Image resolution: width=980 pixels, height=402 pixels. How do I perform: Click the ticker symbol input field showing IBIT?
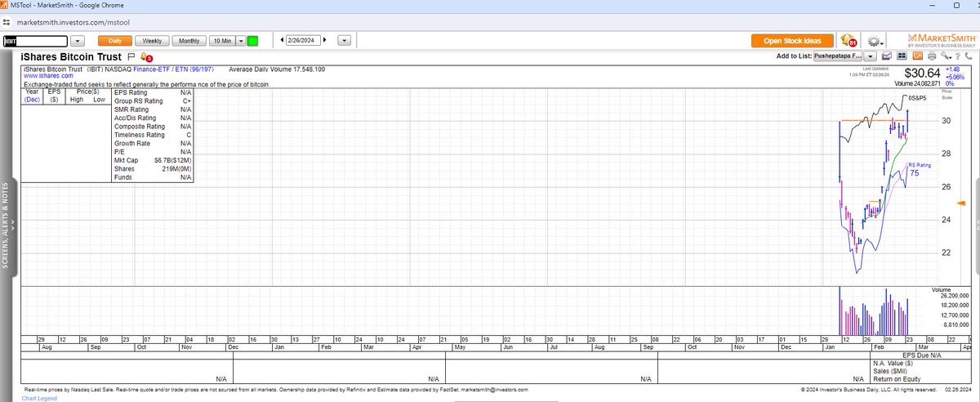(34, 40)
